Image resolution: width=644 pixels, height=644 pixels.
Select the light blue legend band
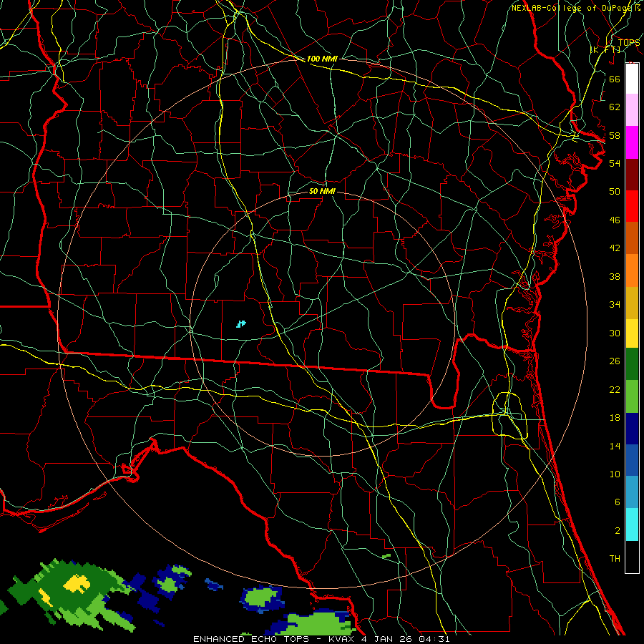pyautogui.click(x=632, y=492)
